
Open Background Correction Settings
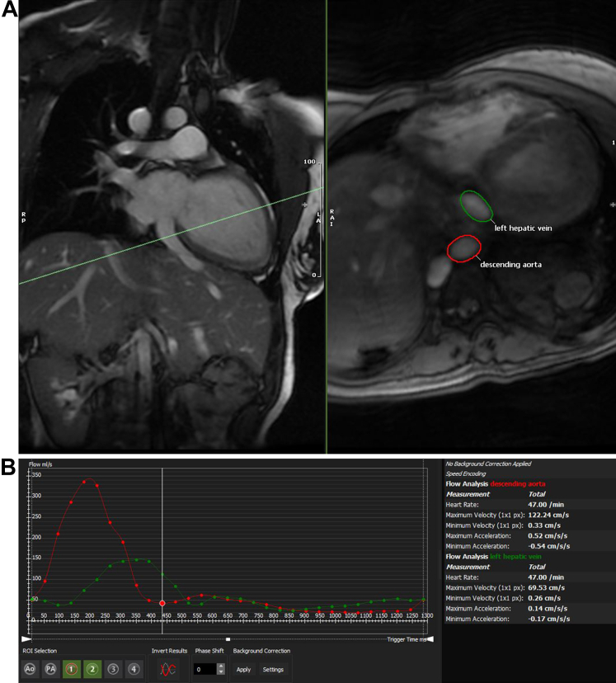point(273,670)
